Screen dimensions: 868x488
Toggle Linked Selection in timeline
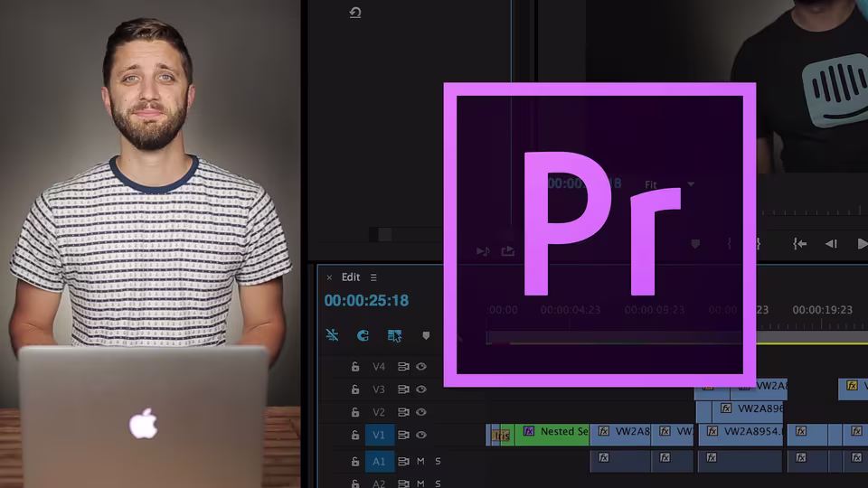tap(395, 336)
